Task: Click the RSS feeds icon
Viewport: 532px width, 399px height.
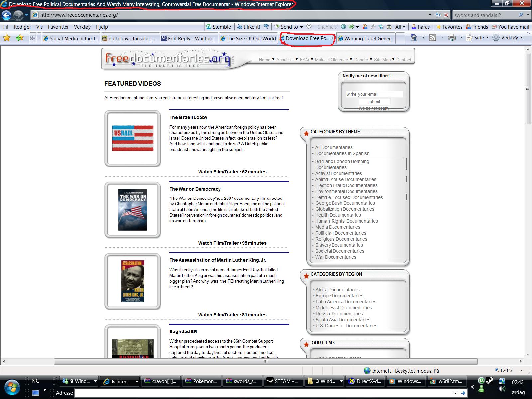Action: coord(433,38)
